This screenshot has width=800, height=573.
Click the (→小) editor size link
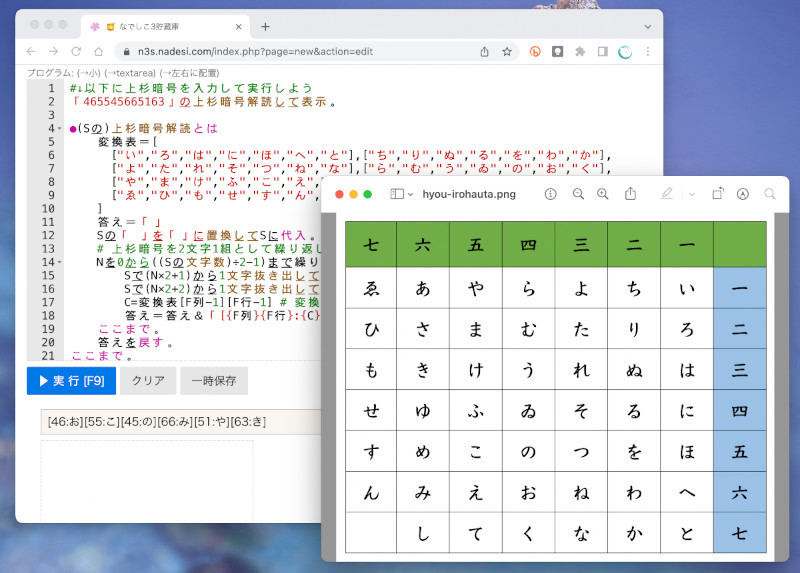pos(89,73)
